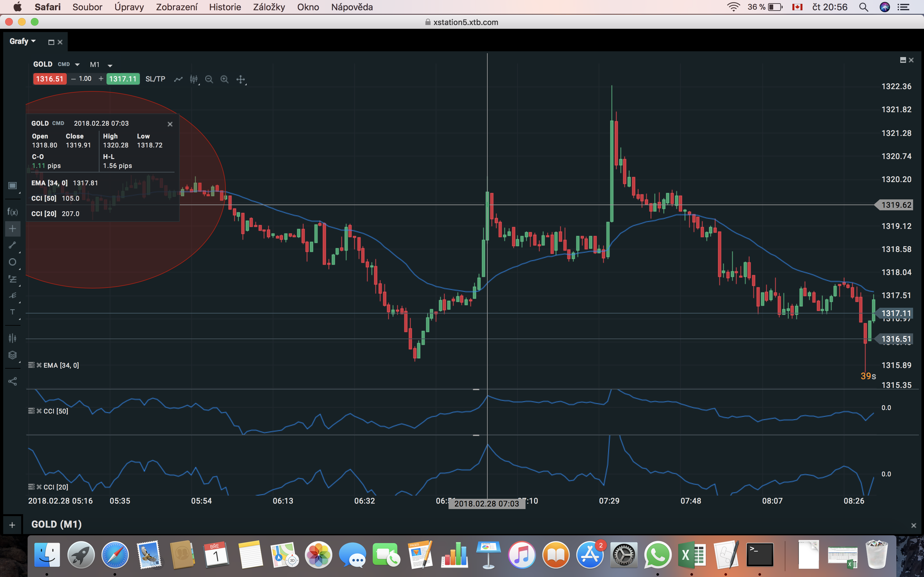Click the SL/TP button
The height and width of the screenshot is (577, 924).
pyautogui.click(x=155, y=79)
